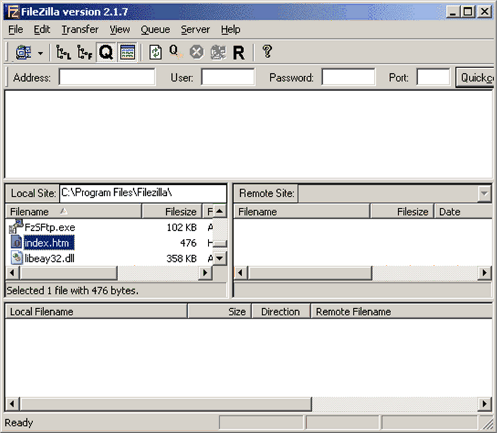Open the Edit menu

coord(42,30)
